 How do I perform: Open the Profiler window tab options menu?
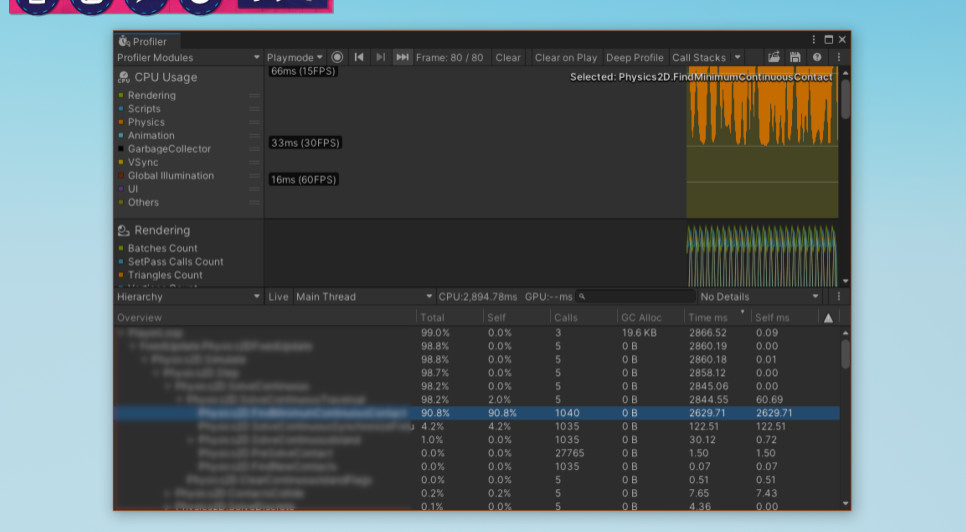click(x=814, y=39)
